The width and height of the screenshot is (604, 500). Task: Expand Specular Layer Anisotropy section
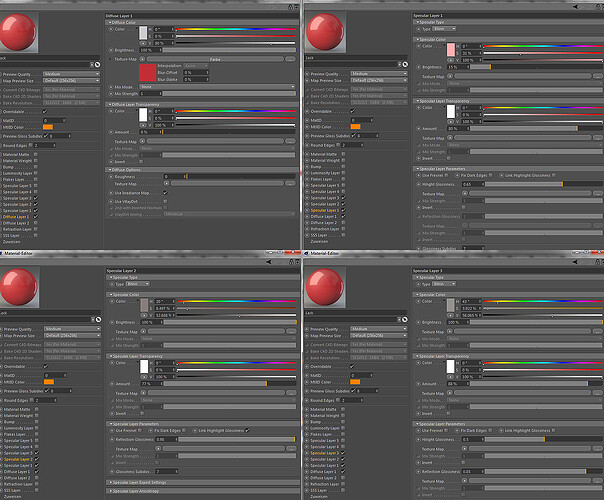(110, 491)
